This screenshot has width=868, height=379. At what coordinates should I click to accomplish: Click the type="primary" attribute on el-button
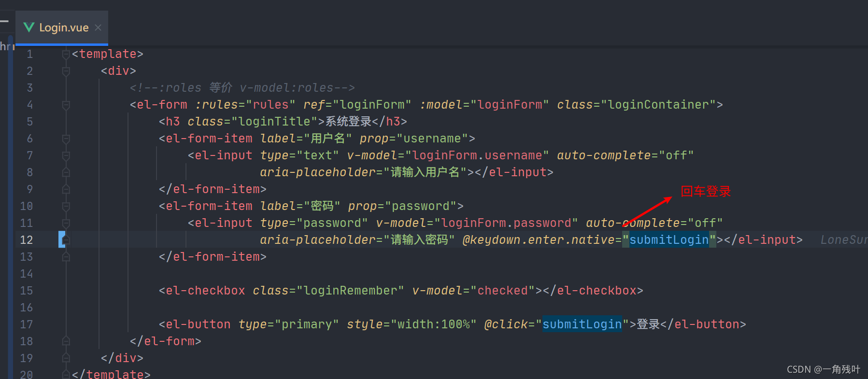pyautogui.click(x=289, y=324)
